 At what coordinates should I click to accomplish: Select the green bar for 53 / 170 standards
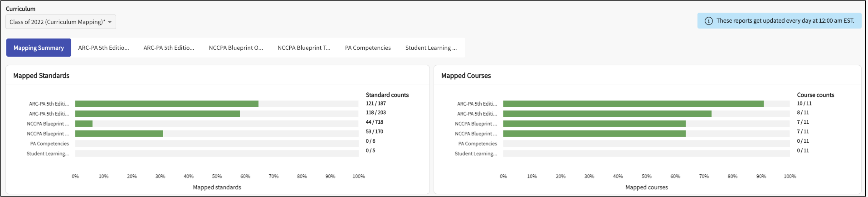[119, 134]
